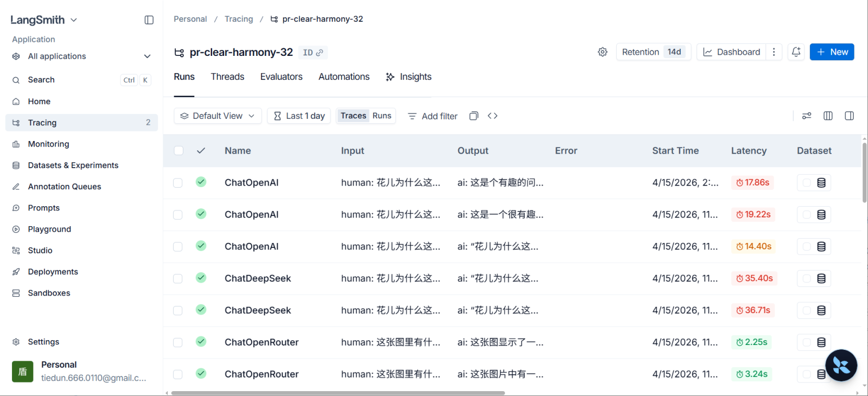The image size is (868, 396).
Task: Click the green success icon in the 35.40s row
Action: coord(201,278)
